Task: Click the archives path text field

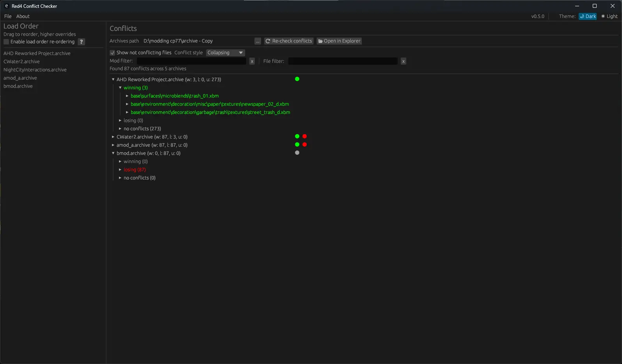Action: [197, 41]
